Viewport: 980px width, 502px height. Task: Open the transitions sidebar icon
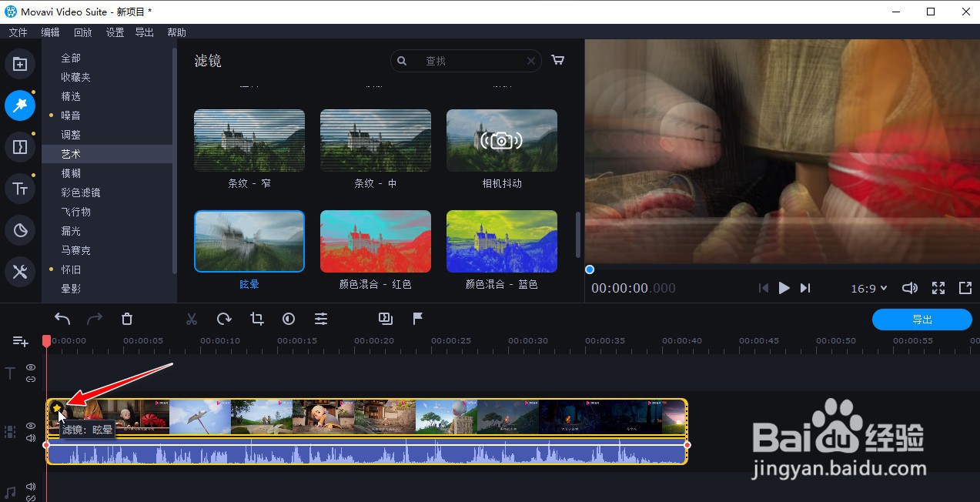(x=20, y=147)
